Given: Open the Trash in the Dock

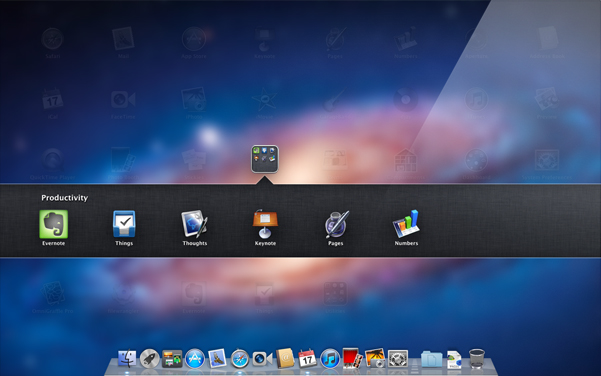Looking at the screenshot, I should 476,359.
